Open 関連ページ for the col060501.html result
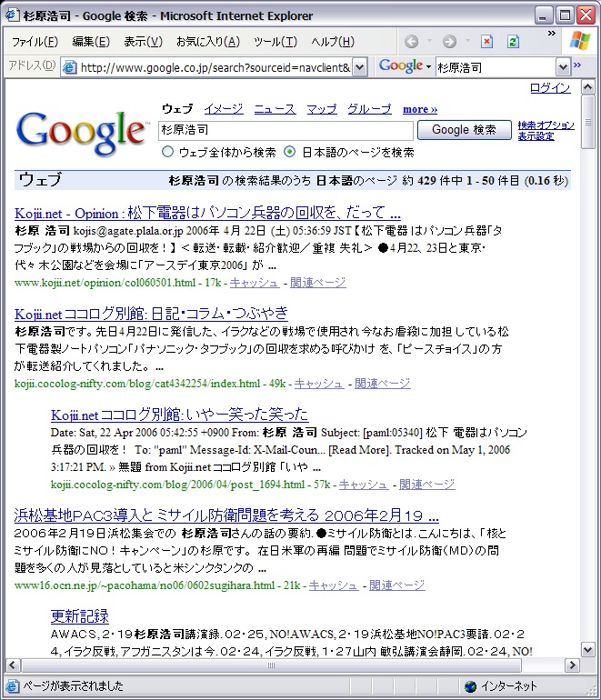This screenshot has height=700, width=601. click(x=318, y=283)
